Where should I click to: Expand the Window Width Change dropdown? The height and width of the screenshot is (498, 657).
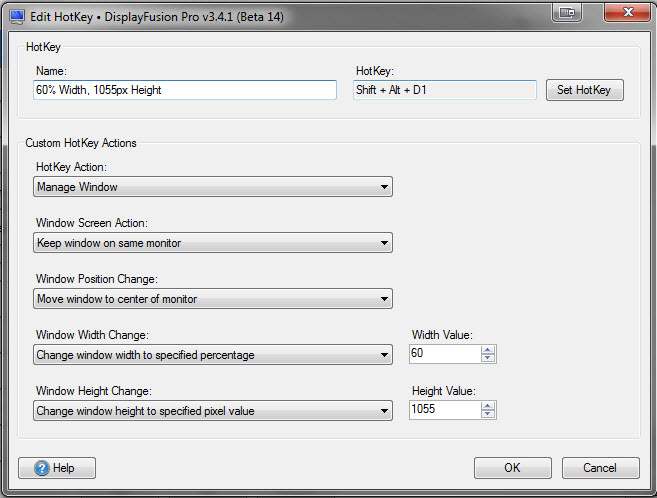tap(212, 355)
